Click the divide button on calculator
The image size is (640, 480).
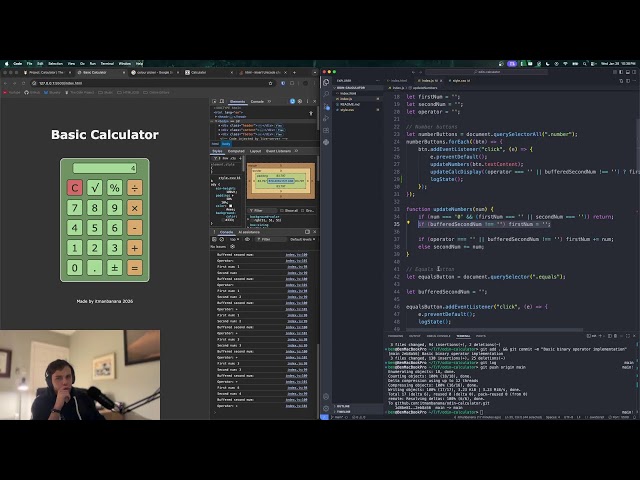[x=135, y=188]
